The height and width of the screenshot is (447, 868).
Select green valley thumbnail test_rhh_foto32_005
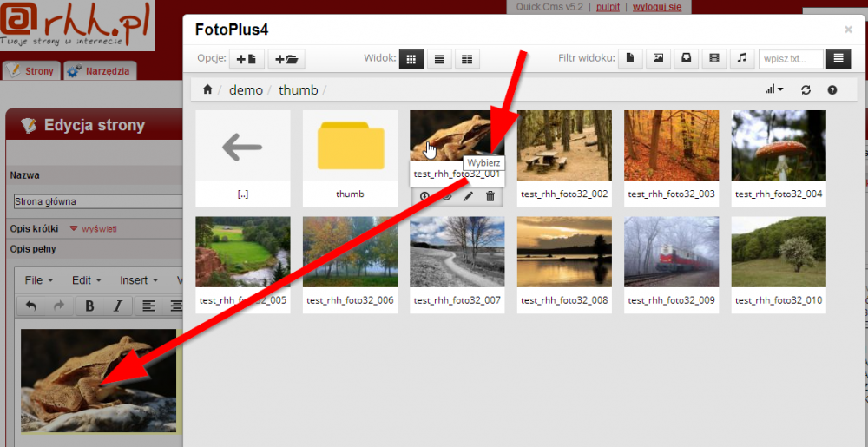pos(242,252)
